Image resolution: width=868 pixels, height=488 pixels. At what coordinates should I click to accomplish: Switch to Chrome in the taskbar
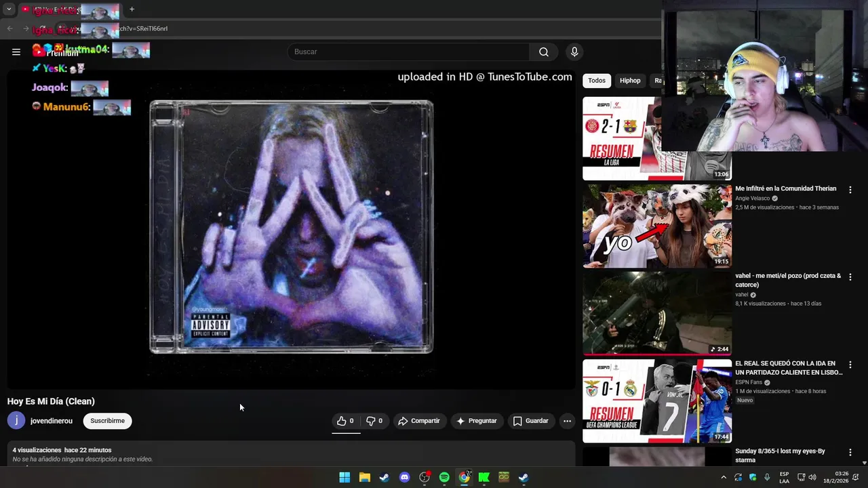click(464, 477)
